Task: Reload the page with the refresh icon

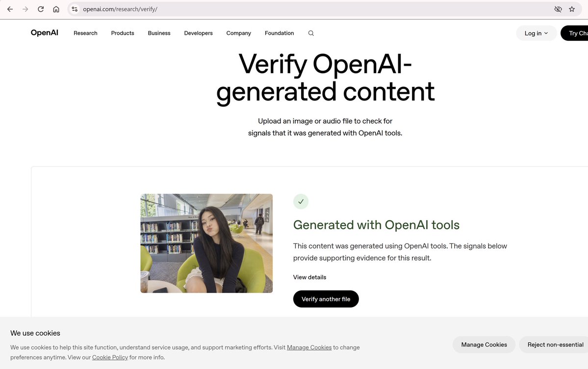Action: point(41,9)
